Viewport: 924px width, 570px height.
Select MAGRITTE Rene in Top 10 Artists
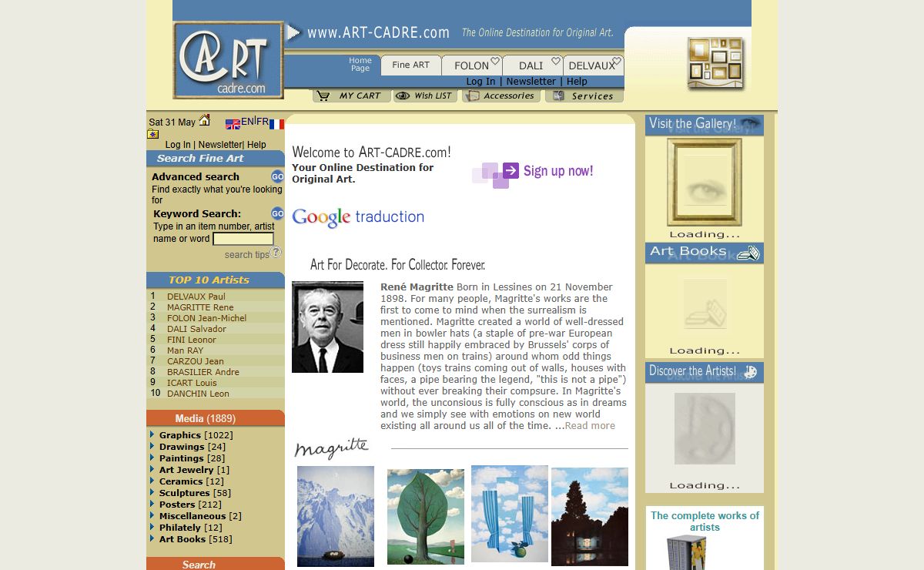(200, 307)
